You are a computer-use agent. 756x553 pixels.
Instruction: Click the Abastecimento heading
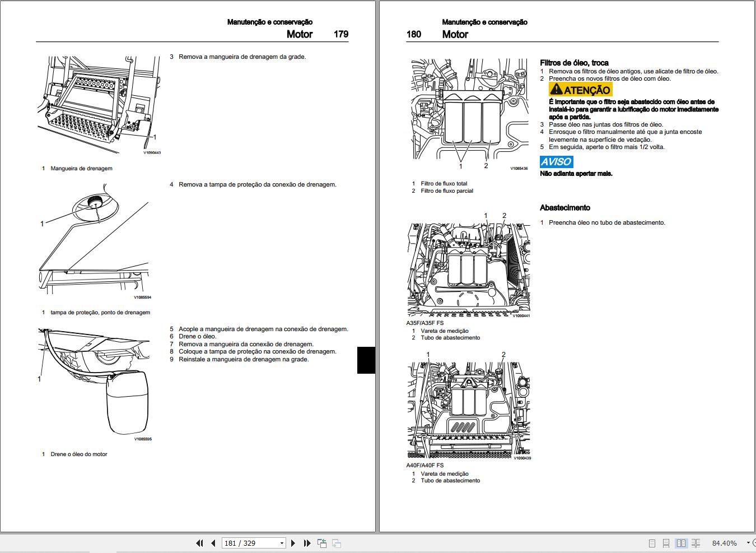point(565,208)
